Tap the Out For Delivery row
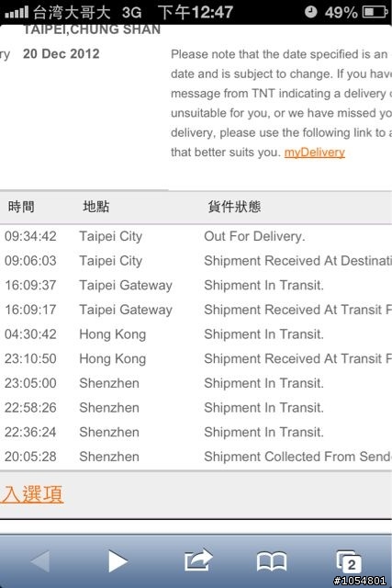This screenshot has height=588, width=392. [196, 236]
